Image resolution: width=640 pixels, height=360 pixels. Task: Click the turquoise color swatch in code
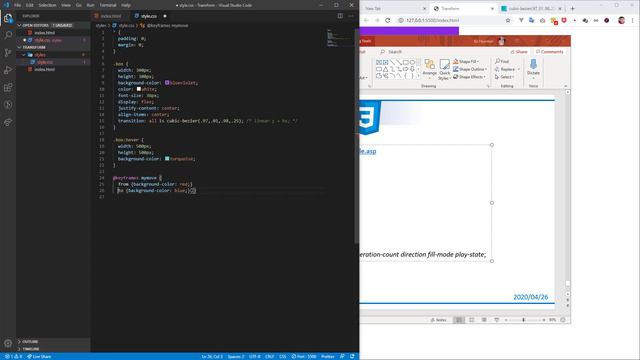pos(167,158)
